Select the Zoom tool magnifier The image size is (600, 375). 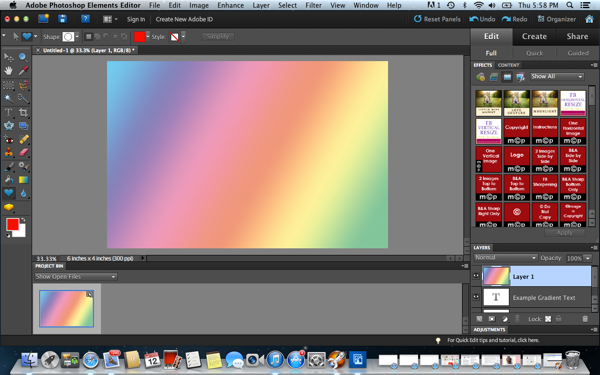pyautogui.click(x=23, y=57)
